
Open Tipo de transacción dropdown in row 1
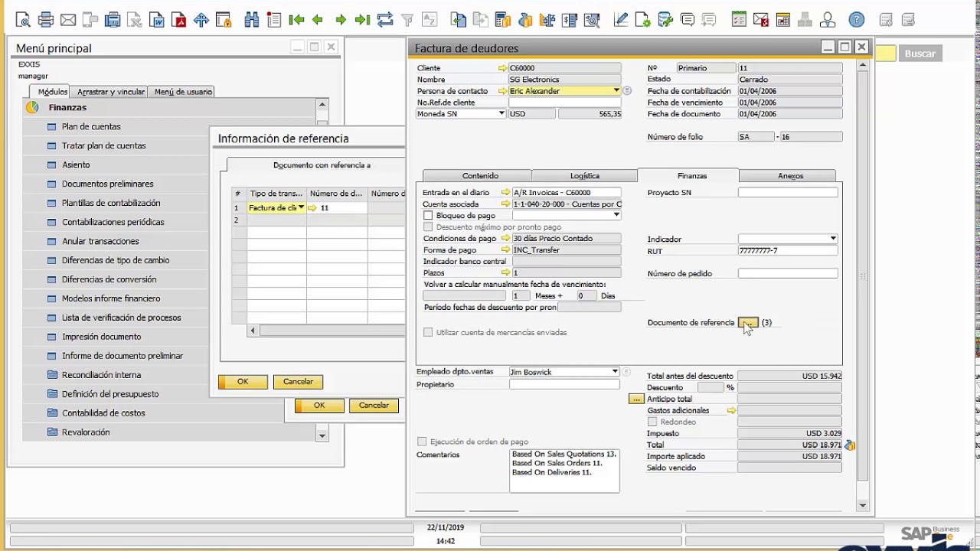pos(301,208)
